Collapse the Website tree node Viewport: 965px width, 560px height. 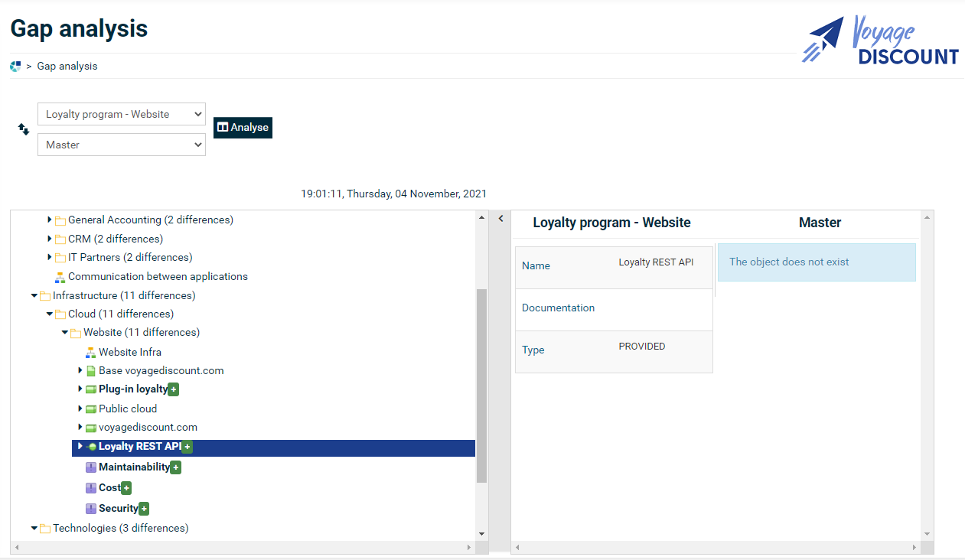(64, 333)
